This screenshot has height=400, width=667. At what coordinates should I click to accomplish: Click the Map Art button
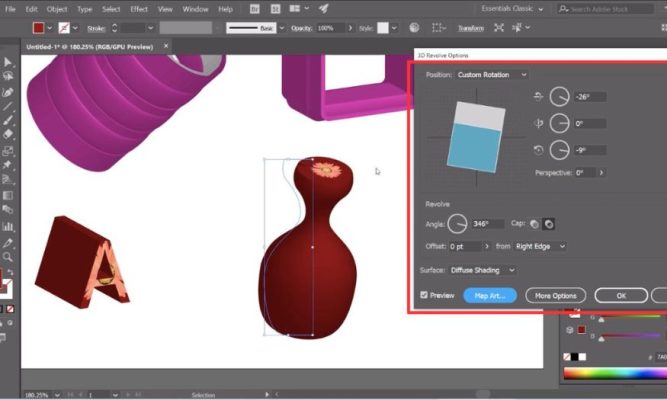(x=490, y=296)
